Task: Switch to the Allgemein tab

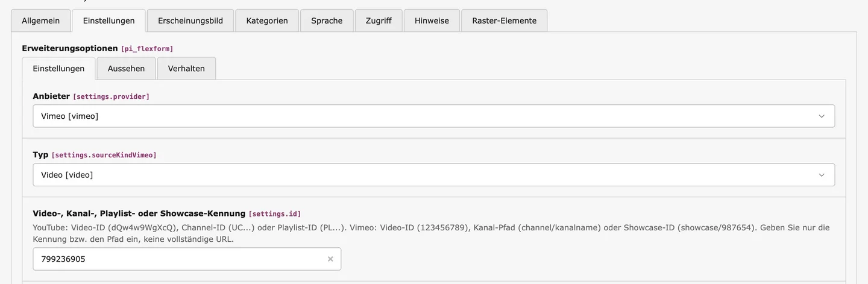Action: (x=40, y=21)
